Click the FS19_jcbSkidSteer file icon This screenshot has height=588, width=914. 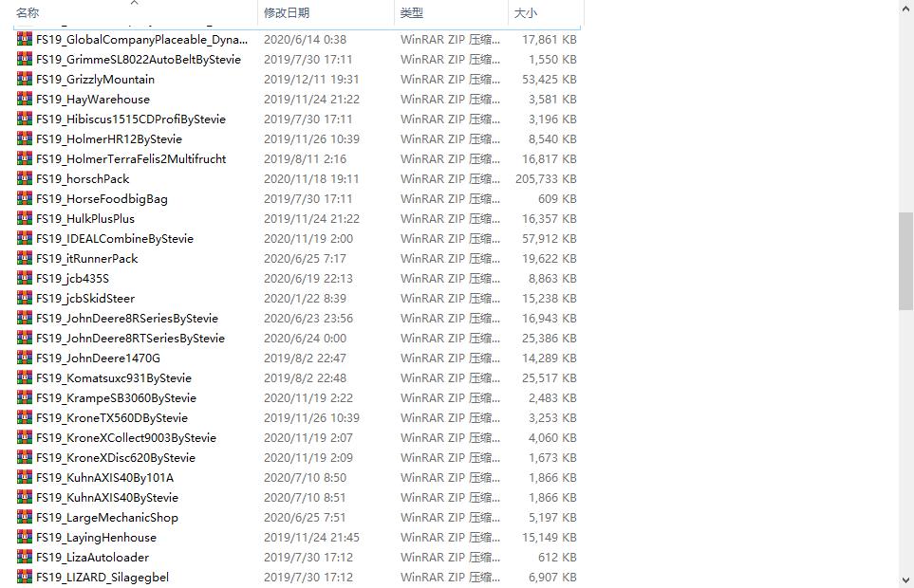[x=25, y=298]
